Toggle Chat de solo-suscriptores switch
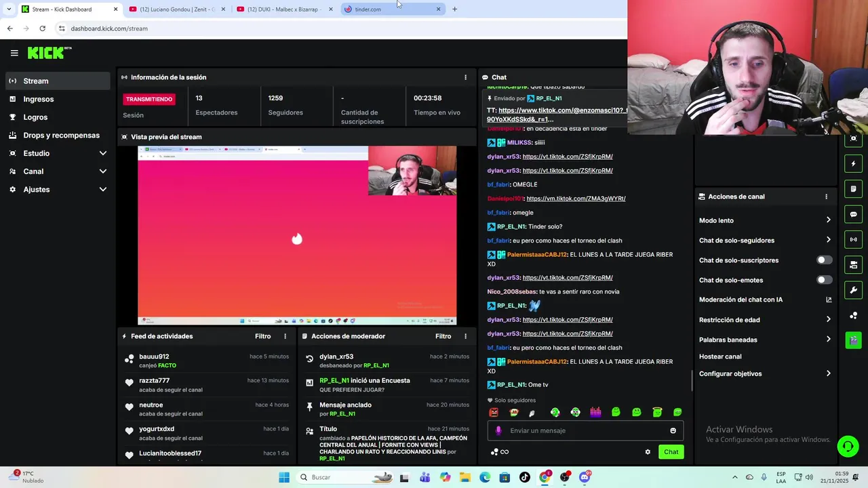868x488 pixels. pyautogui.click(x=824, y=260)
